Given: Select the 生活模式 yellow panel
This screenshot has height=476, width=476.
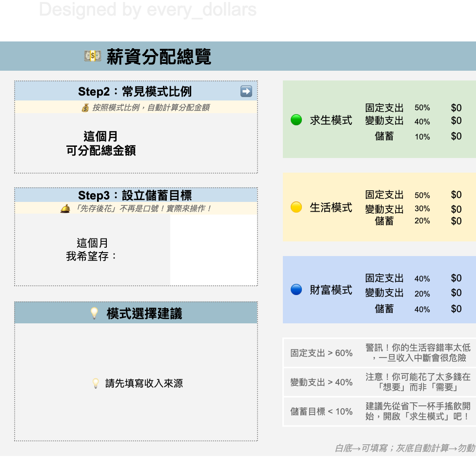Looking at the screenshot, I should pyautogui.click(x=379, y=207).
